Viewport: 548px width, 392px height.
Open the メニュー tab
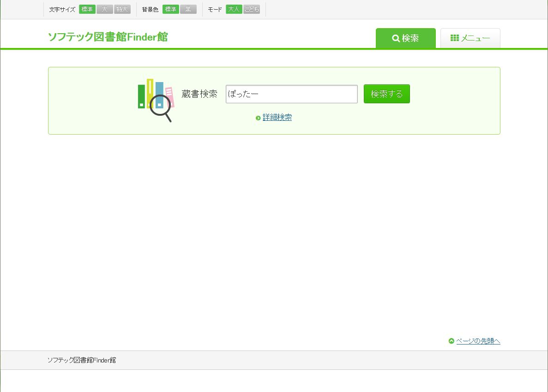470,38
